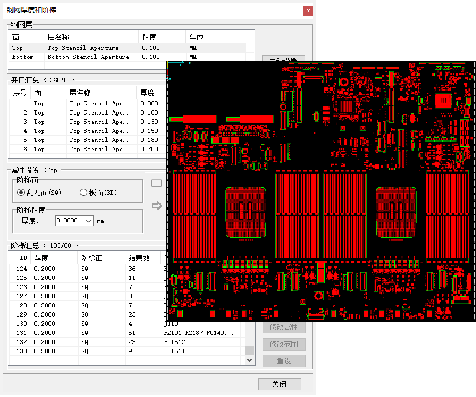Select stencil row with ID 132
This screenshot has width=476, height=397.
click(x=125, y=342)
